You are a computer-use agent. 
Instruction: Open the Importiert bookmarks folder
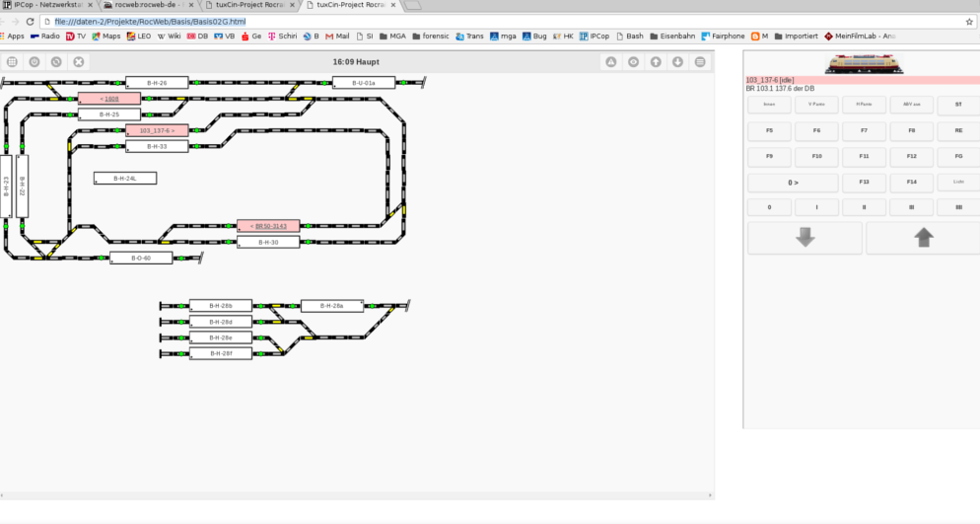pyautogui.click(x=796, y=37)
